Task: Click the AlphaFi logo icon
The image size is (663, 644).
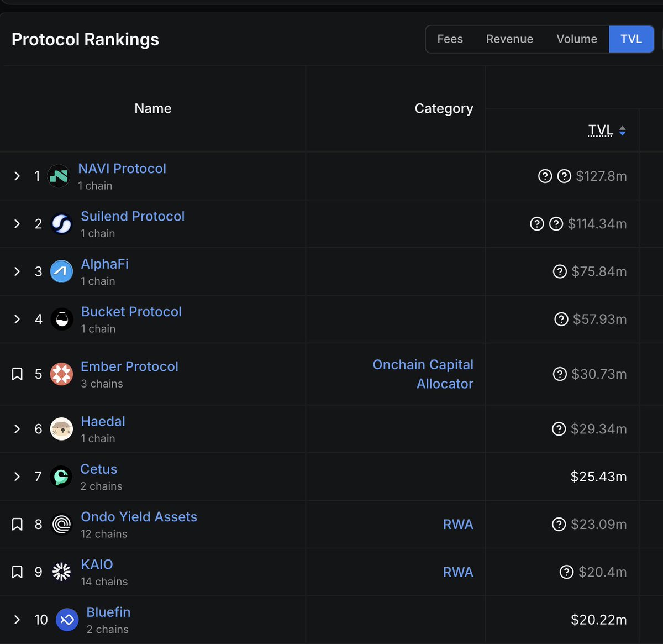Action: click(x=61, y=271)
